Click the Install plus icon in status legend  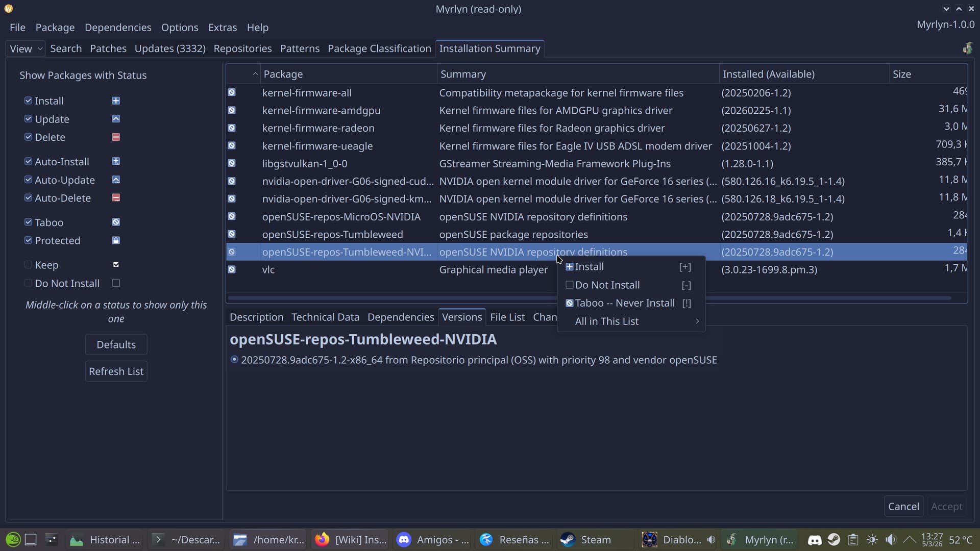pyautogui.click(x=116, y=101)
